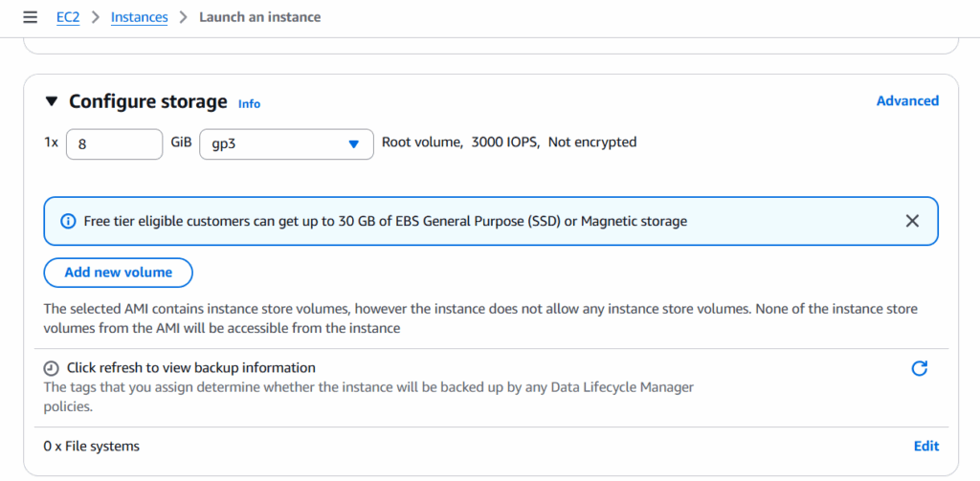980x481 pixels.
Task: Edit the file systems configuration
Action: 925,446
